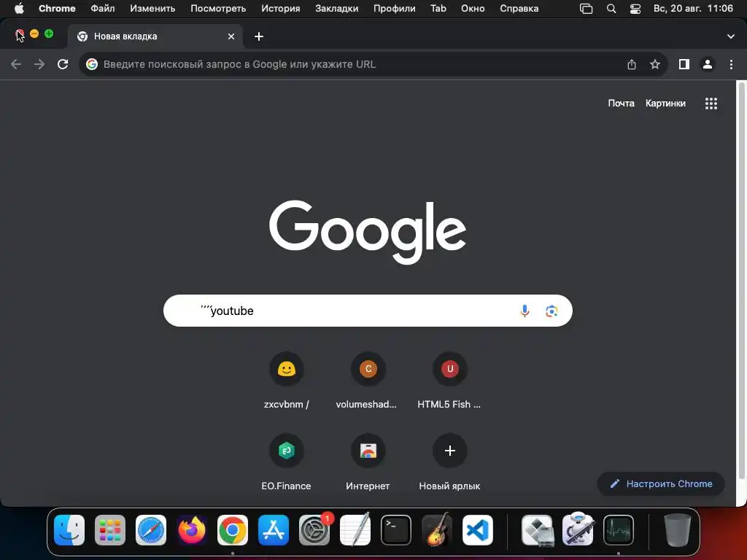Open the volumeshad... shortcut

pyautogui.click(x=368, y=381)
